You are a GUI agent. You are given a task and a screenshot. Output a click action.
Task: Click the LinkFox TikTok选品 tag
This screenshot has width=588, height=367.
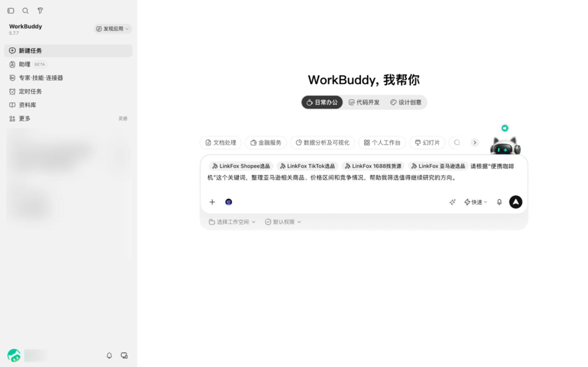[308, 166]
